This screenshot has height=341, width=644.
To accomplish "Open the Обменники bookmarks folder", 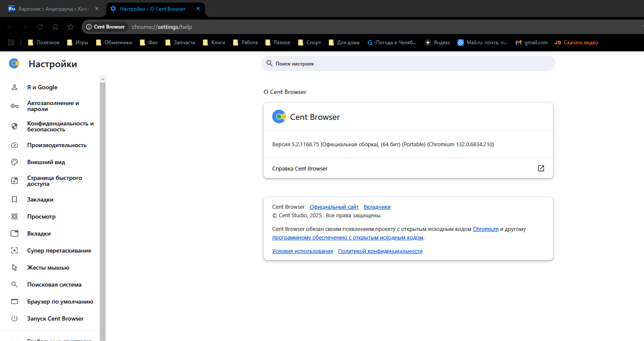I will [x=114, y=43].
